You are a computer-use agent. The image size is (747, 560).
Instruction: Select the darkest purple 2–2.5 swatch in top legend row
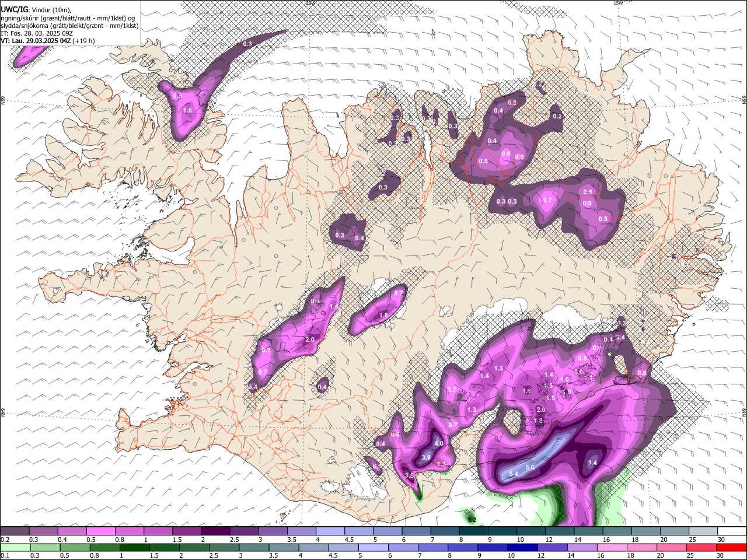(215, 531)
